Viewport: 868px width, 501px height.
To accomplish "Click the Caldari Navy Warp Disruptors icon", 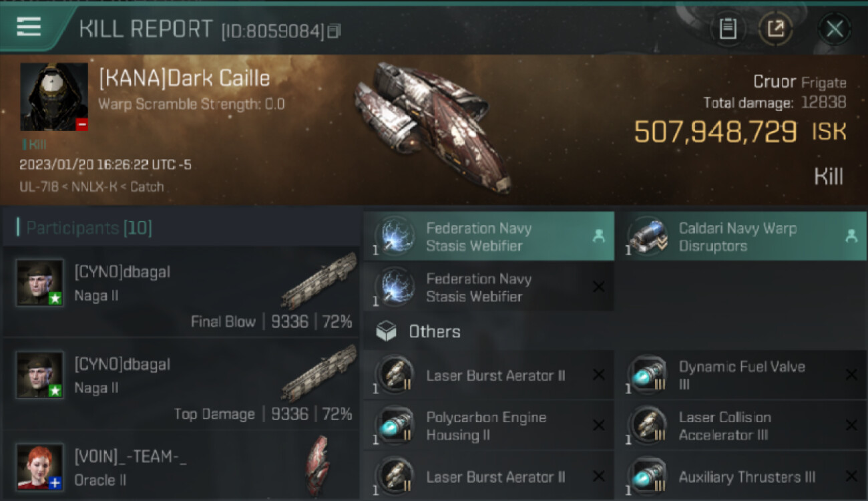I will coord(648,236).
